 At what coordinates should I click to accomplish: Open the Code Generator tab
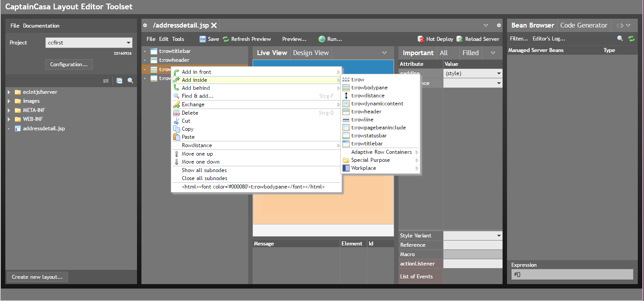coord(583,25)
